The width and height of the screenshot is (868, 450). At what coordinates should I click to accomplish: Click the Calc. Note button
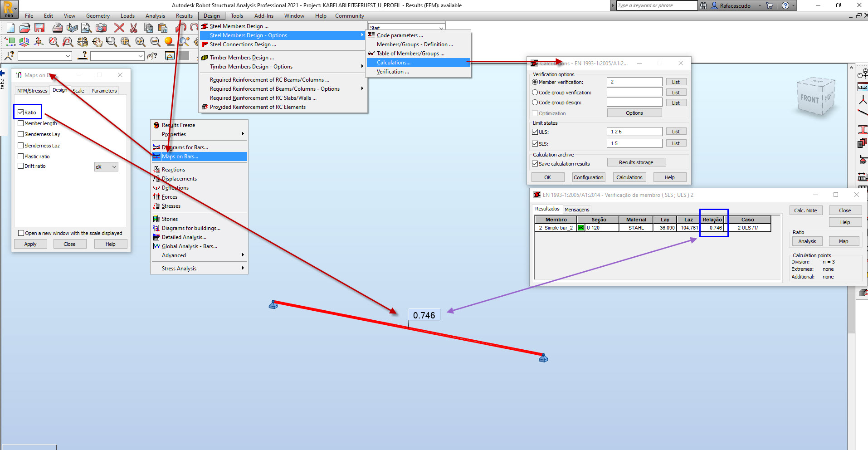point(805,210)
